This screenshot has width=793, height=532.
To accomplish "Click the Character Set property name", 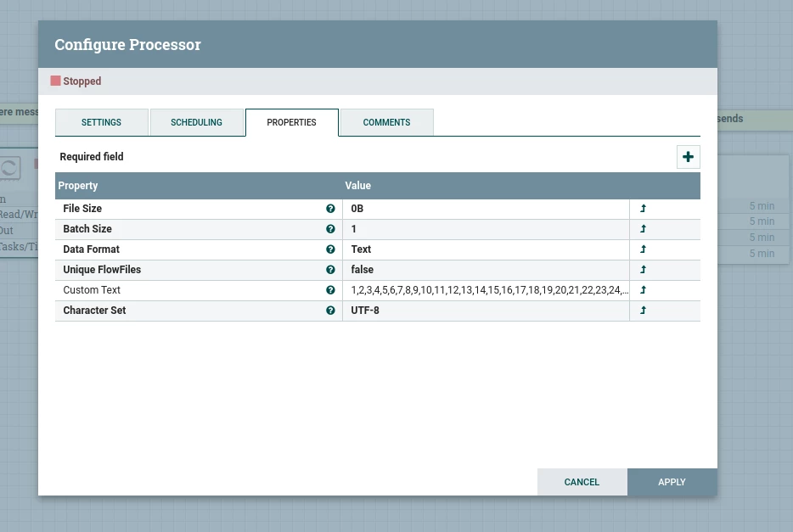I will pos(94,311).
